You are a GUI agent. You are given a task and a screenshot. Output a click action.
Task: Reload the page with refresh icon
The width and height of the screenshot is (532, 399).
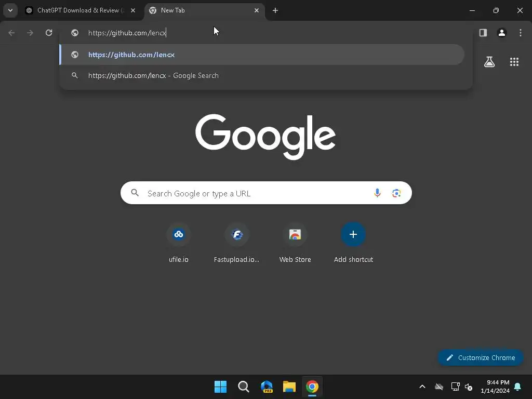(49, 33)
